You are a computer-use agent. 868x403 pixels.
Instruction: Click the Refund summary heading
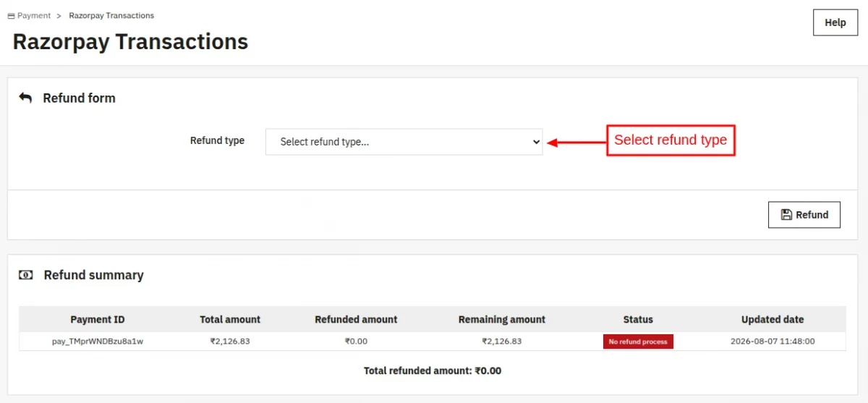pos(94,275)
